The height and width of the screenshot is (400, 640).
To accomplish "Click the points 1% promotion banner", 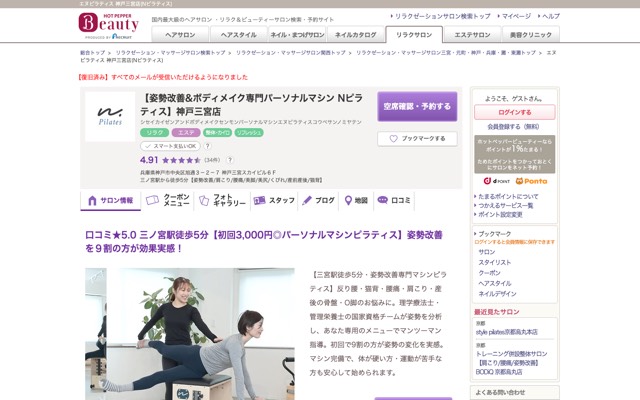I will coord(515,154).
